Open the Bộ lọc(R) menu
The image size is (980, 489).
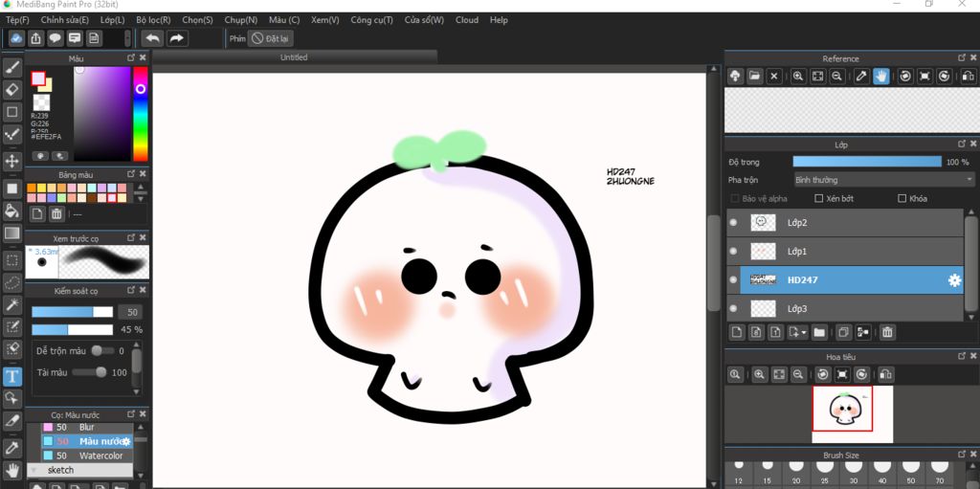[153, 20]
